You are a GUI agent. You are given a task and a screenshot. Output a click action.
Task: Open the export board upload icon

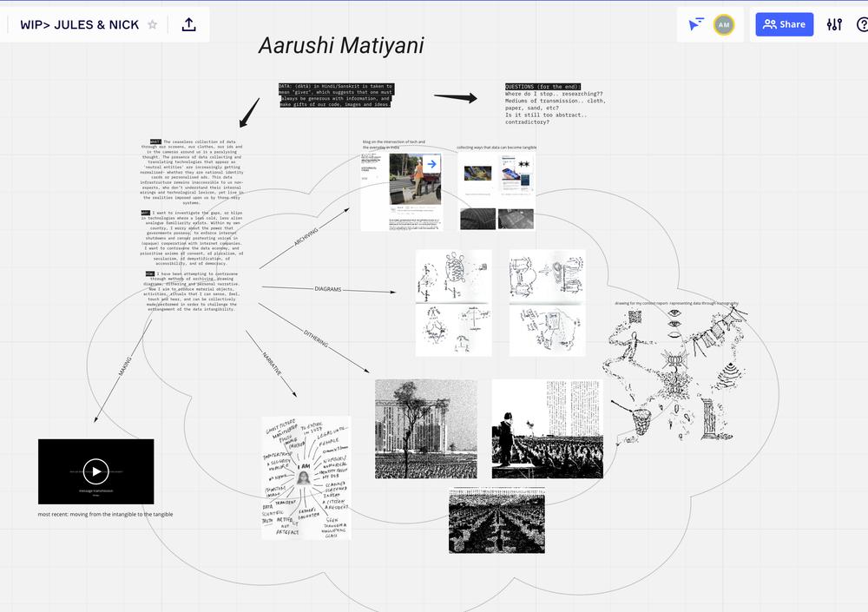[188, 24]
